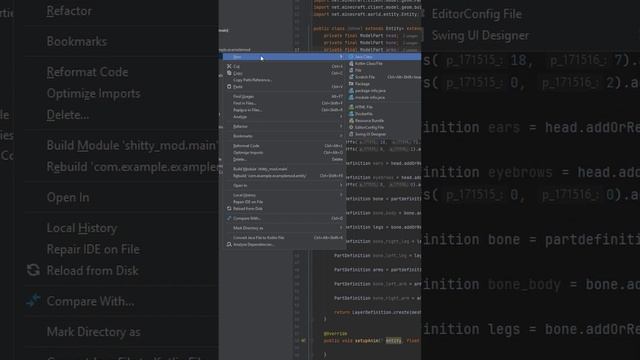Click the Paste clipboard icon
640x360 pixels.
(x=229, y=87)
